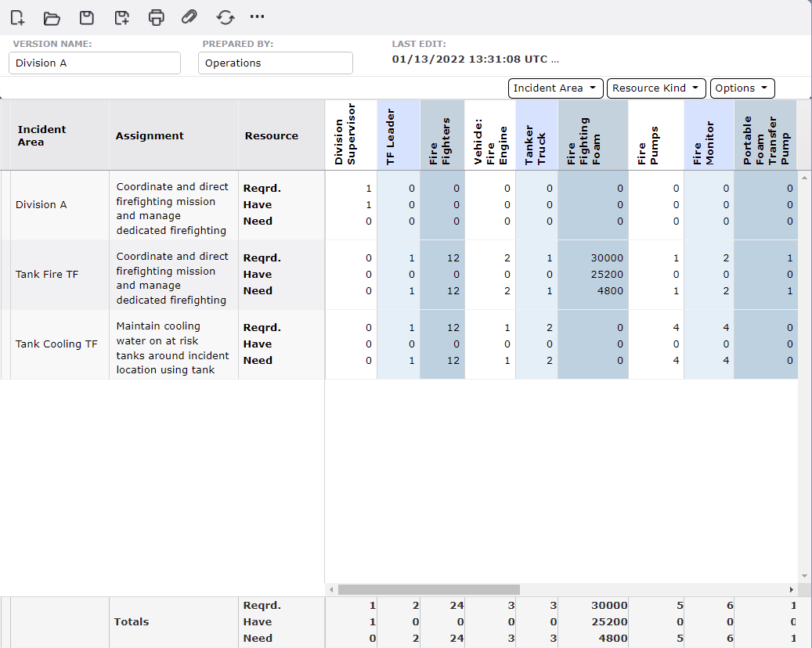The height and width of the screenshot is (648, 812).
Task: Print the worksheet
Action: click(x=156, y=17)
